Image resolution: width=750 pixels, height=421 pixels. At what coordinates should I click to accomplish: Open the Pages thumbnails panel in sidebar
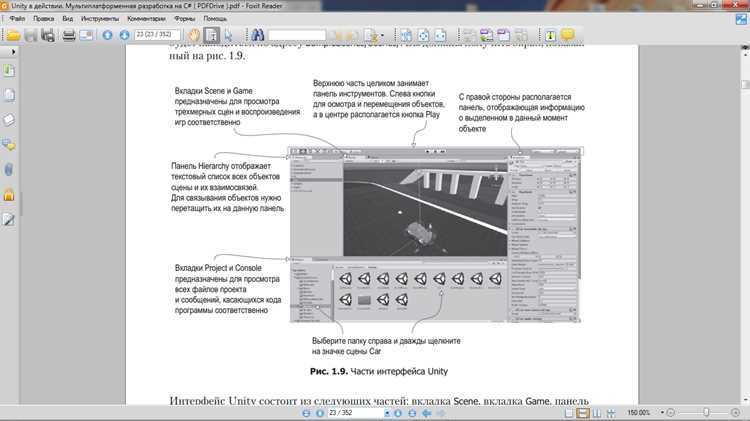click(9, 95)
